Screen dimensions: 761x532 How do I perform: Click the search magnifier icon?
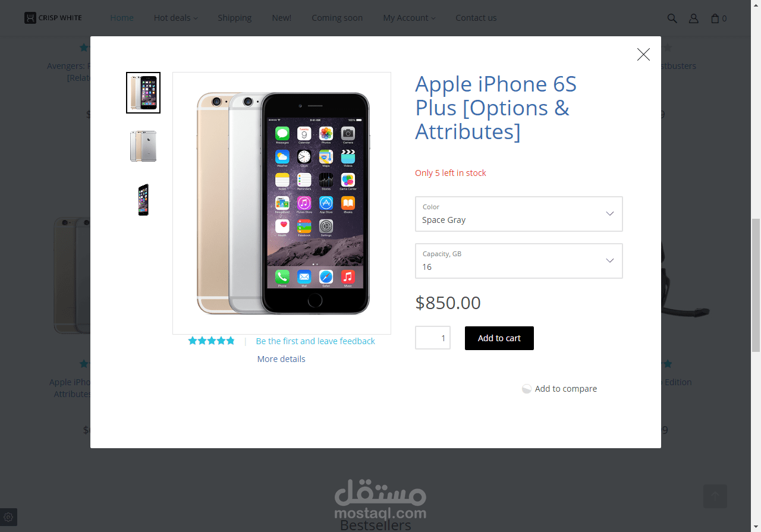[672, 18]
